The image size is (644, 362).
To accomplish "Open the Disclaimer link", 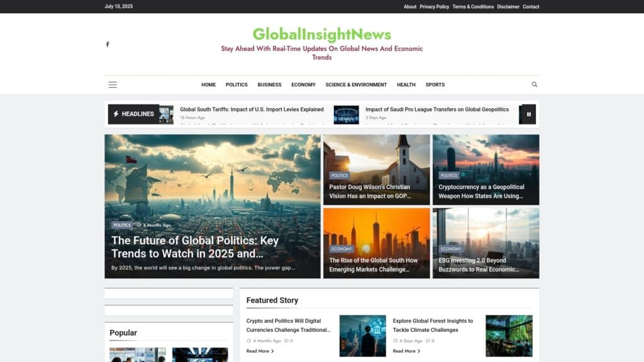I will point(508,6).
